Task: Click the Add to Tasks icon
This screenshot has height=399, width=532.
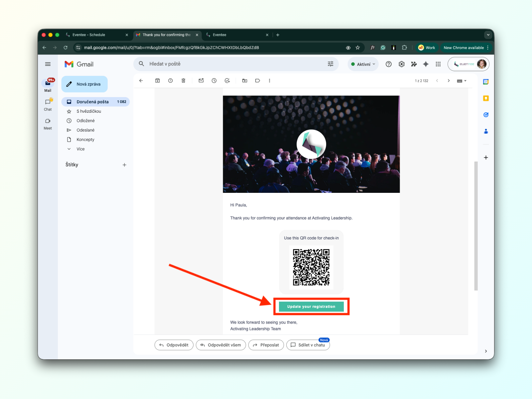Action: click(x=227, y=80)
